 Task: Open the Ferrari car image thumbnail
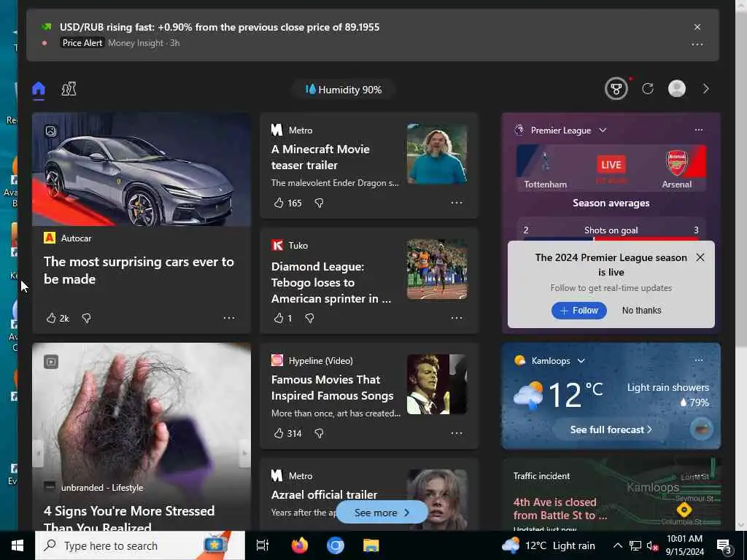click(x=142, y=169)
